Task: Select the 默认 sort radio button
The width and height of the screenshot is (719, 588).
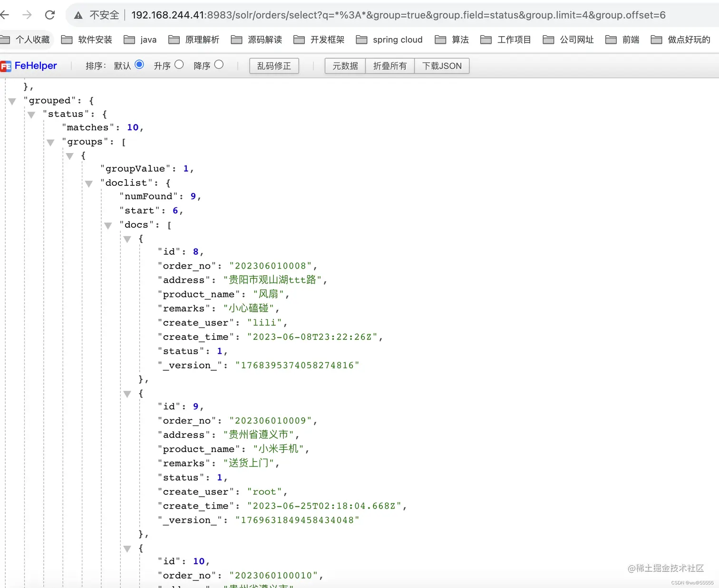Action: tap(139, 65)
